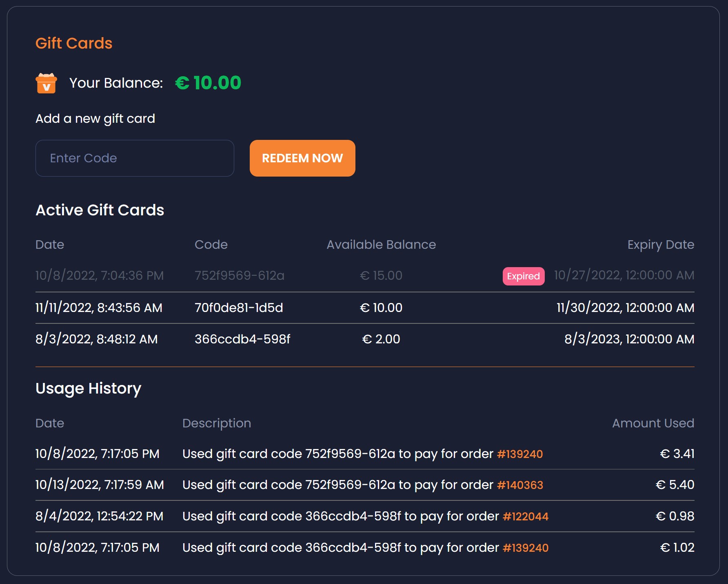Open order #139240 link in the €1.02 row
Image resolution: width=728 pixels, height=584 pixels.
tap(525, 548)
